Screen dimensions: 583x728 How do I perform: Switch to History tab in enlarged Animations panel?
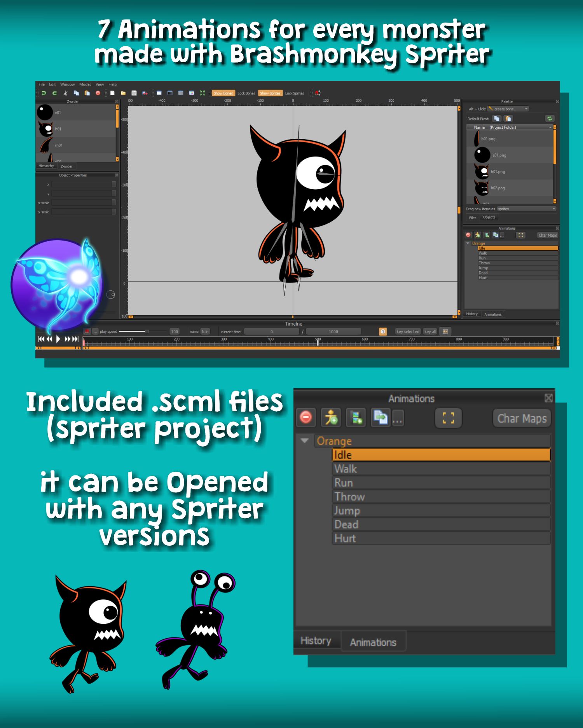316,641
